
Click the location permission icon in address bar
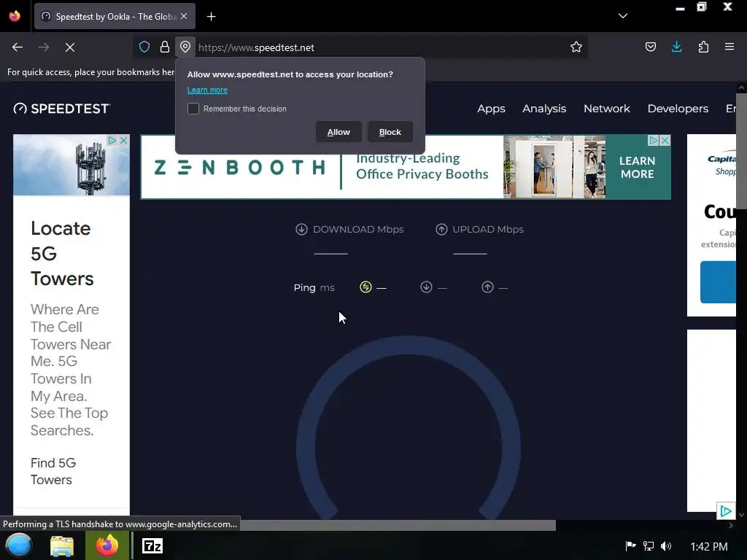(x=185, y=47)
